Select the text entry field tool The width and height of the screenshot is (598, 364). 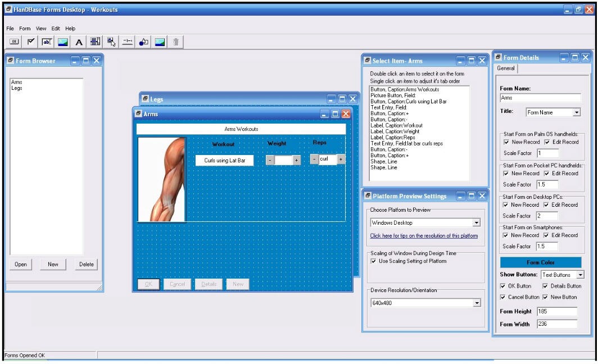pos(47,42)
